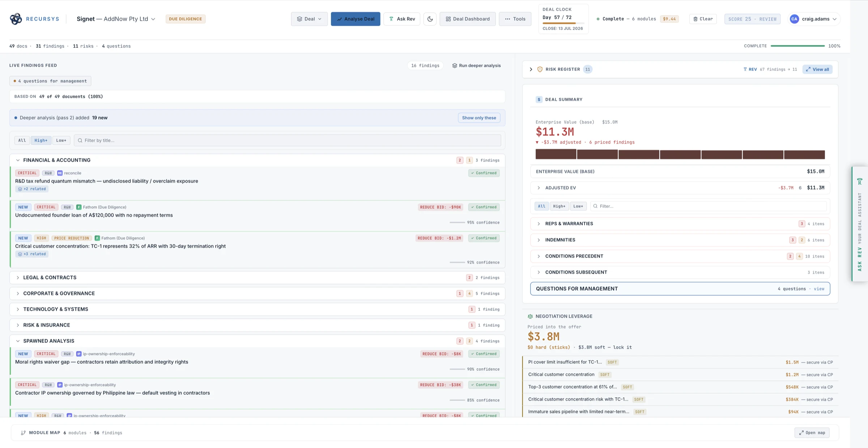The image size is (868, 448).
Task: Click the Rev icon in risk register
Action: click(x=745, y=69)
